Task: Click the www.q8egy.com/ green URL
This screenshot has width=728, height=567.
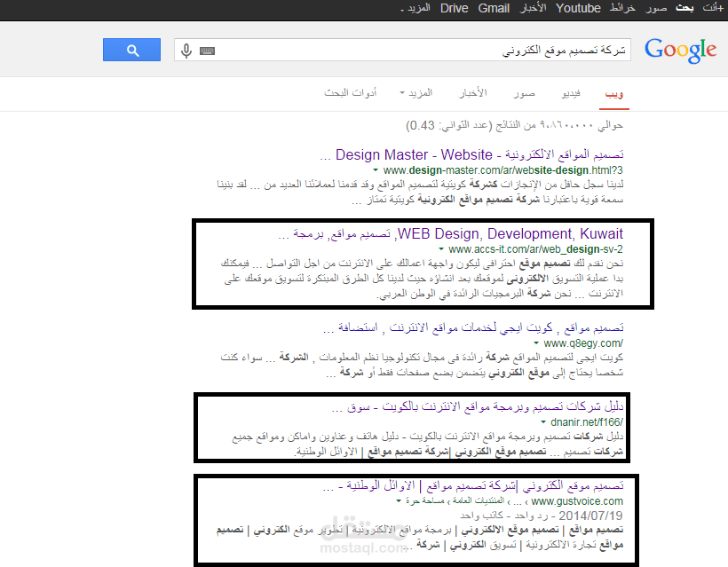Action: (583, 343)
